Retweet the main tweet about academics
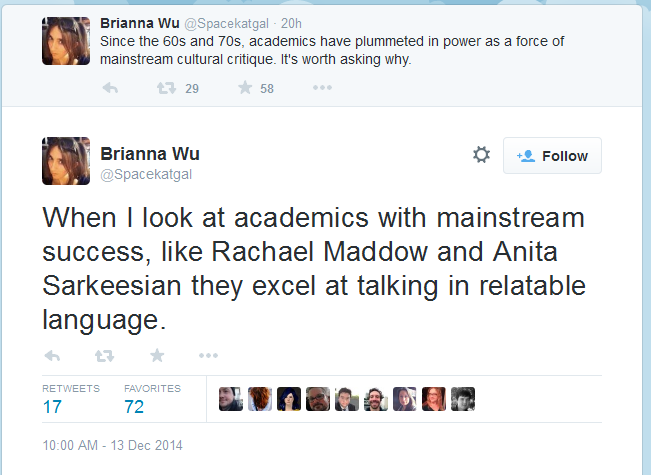 pyautogui.click(x=104, y=356)
